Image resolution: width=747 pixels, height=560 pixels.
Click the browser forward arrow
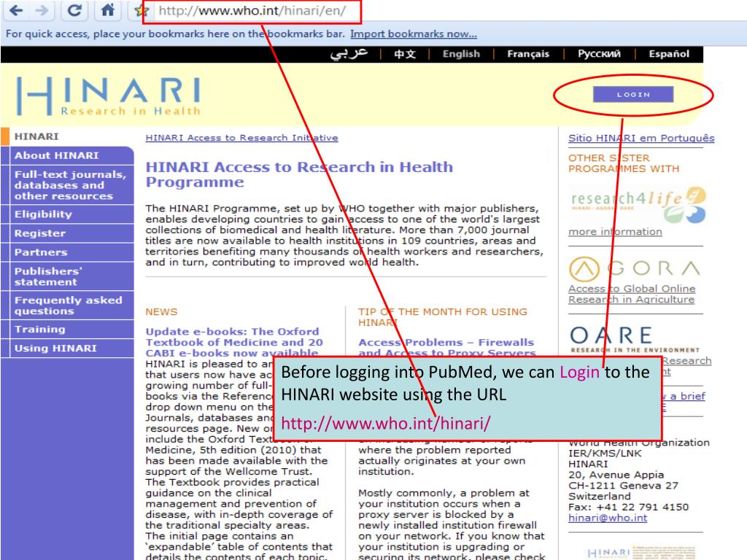point(42,10)
